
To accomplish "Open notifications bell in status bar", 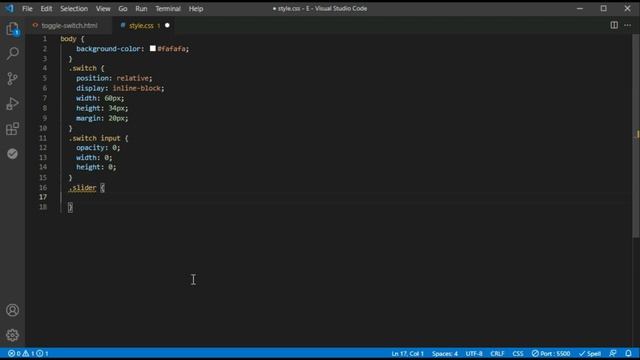I will (x=628, y=353).
